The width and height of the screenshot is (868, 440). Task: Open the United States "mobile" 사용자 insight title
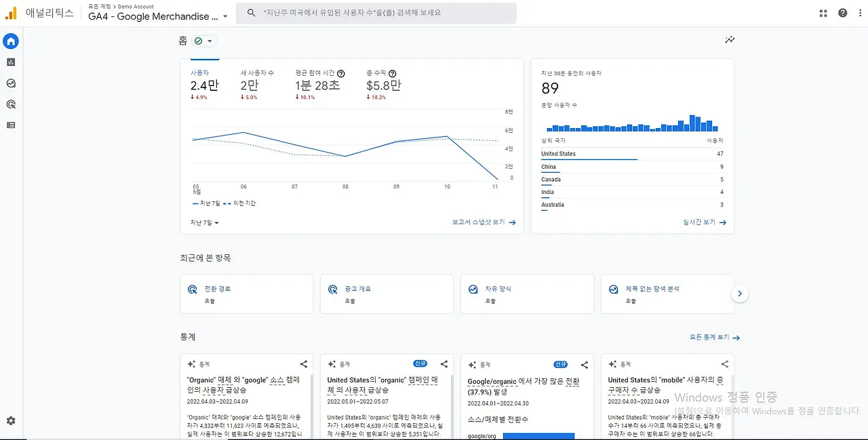tap(665, 385)
